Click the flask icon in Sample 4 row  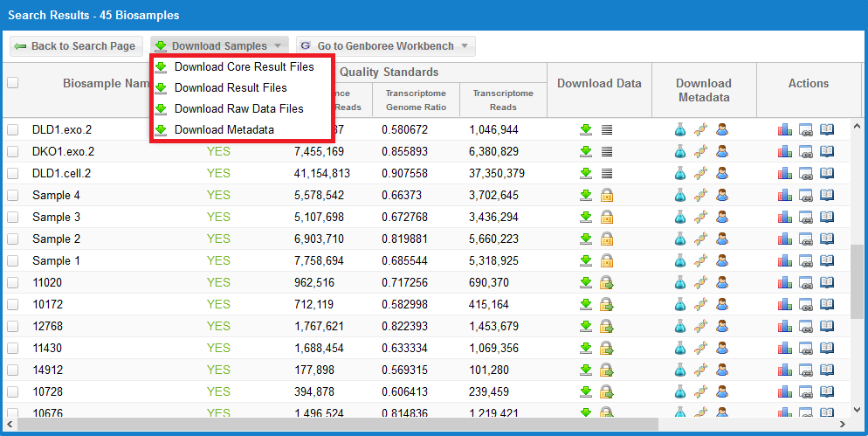pyautogui.click(x=680, y=195)
